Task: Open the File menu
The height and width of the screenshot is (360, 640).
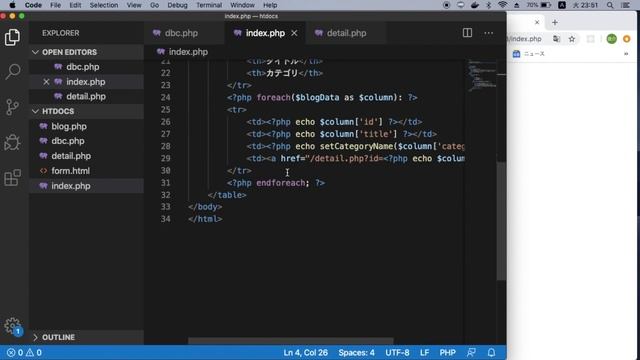Action: coord(56,5)
